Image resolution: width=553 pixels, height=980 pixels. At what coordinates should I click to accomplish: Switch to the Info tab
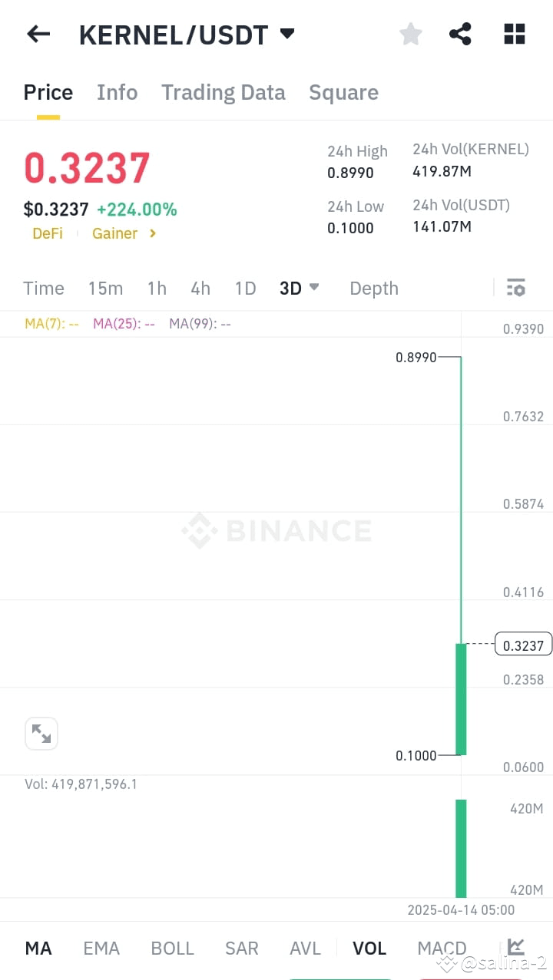[x=118, y=92]
